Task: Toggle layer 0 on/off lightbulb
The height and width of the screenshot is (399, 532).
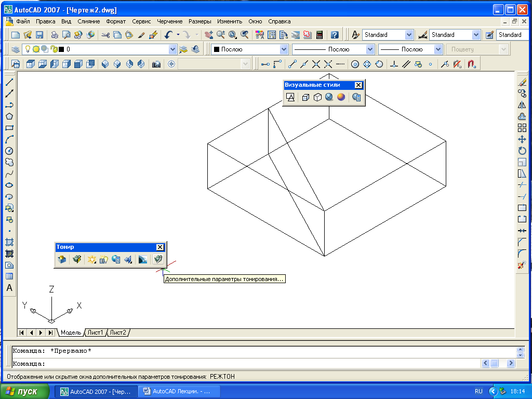Action: click(28, 49)
